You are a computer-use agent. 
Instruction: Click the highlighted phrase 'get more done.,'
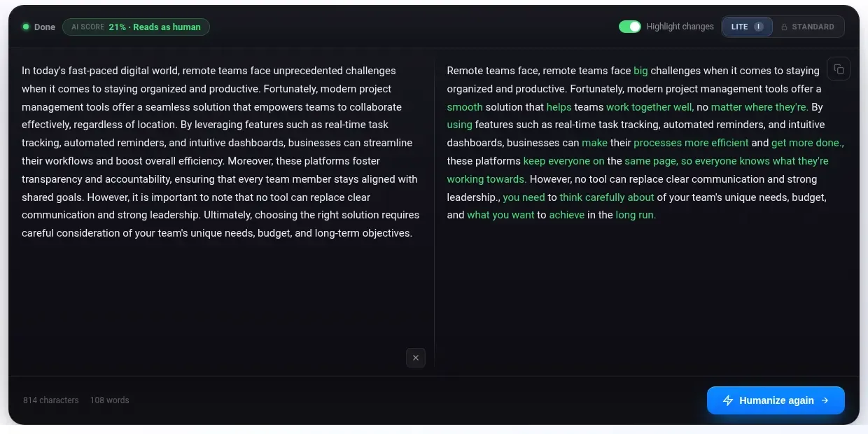pyautogui.click(x=808, y=143)
